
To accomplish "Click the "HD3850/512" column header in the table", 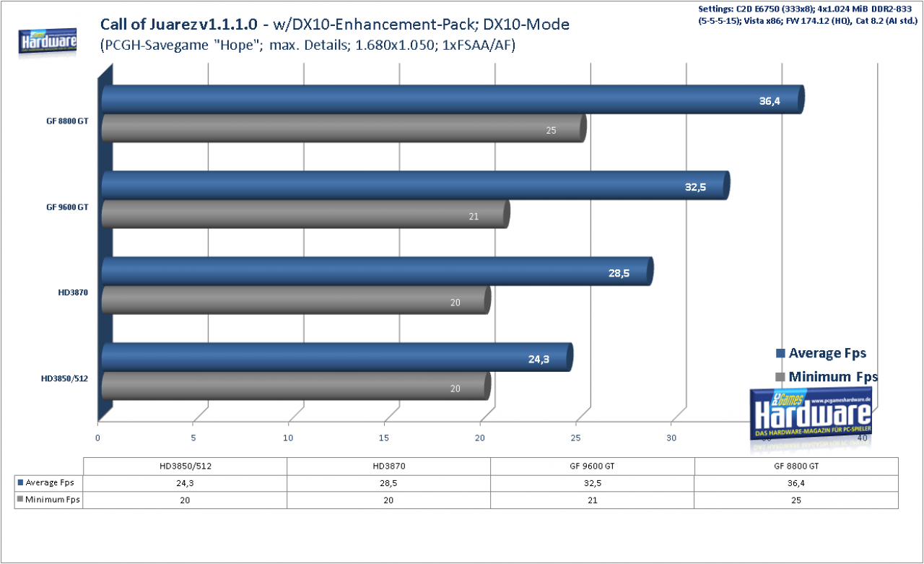I will (186, 466).
